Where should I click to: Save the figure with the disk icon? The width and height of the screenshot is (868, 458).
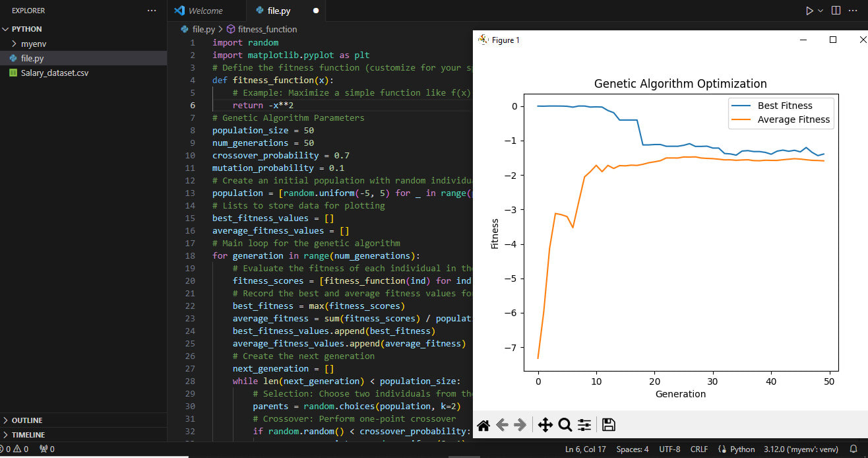(x=609, y=426)
